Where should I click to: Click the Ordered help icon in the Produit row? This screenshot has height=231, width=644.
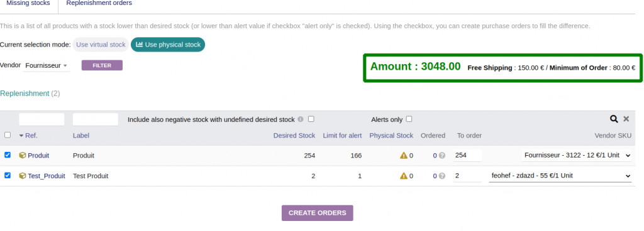442,156
